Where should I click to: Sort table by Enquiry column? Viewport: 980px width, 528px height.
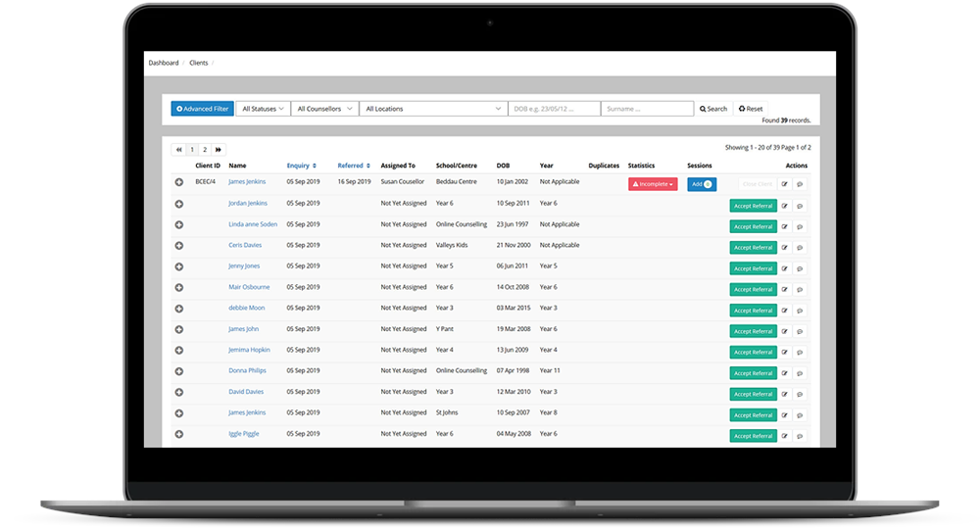301,166
